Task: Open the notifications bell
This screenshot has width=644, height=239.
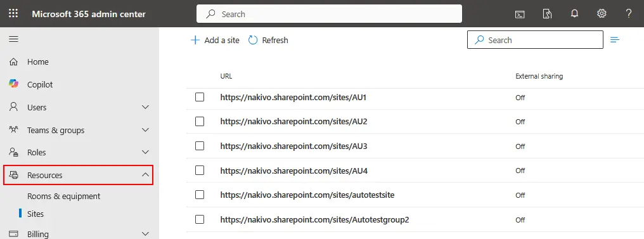Action: [574, 13]
